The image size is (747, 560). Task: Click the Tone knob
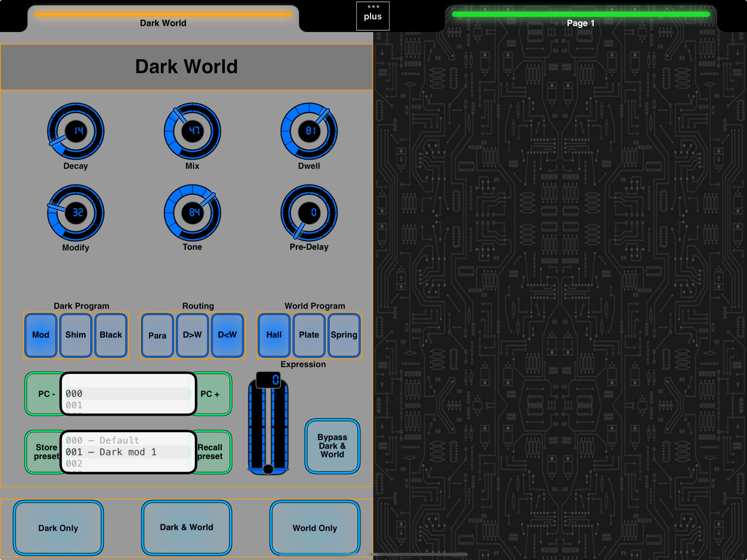[x=192, y=212]
